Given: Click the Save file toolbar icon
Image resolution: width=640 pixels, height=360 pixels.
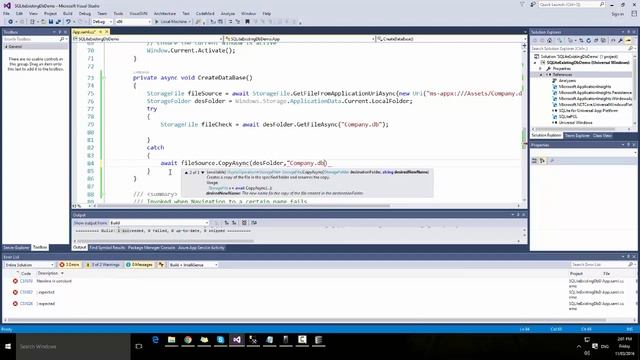Looking at the screenshot, I should pos(51,22).
